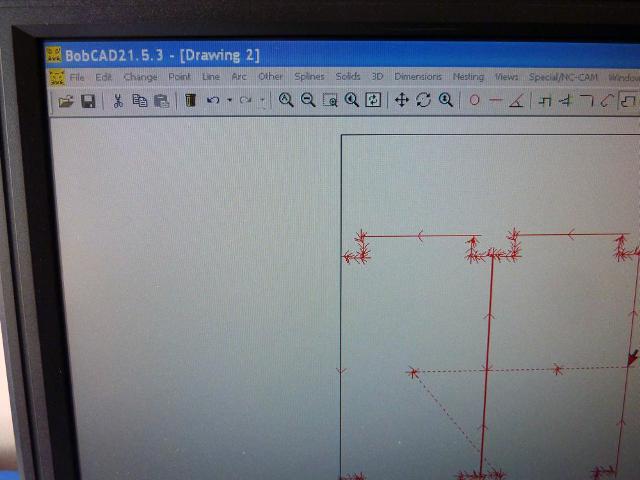Select the red Circle tool icon

(474, 100)
